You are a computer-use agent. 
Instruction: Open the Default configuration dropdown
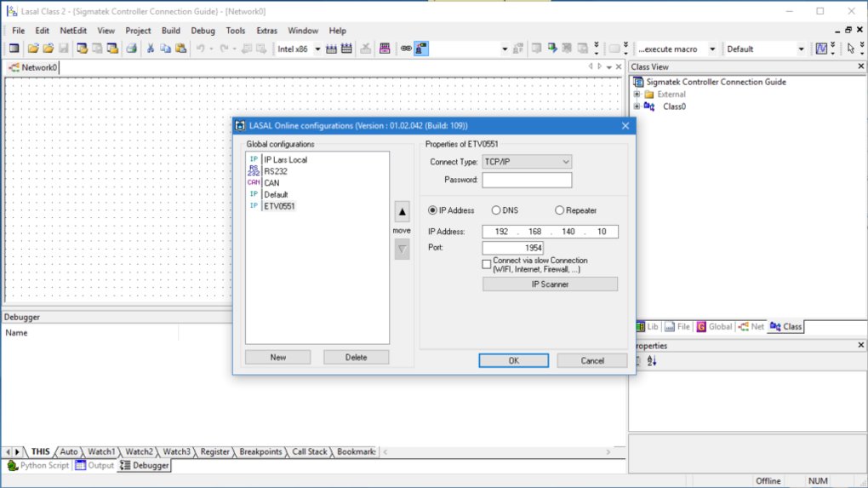pyautogui.click(x=801, y=49)
